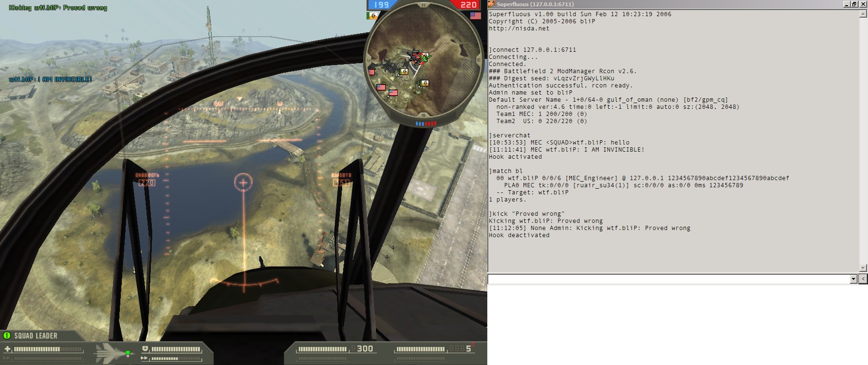Click the ']serverchat' command line
Screen dimensions: 868x365
(x=510, y=135)
